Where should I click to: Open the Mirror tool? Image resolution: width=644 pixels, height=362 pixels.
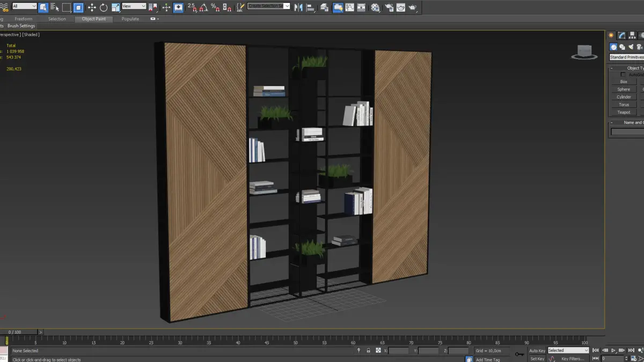click(x=298, y=8)
